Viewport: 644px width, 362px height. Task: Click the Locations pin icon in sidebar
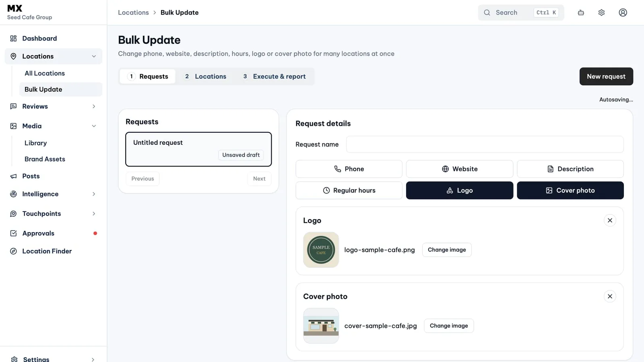coord(13,56)
